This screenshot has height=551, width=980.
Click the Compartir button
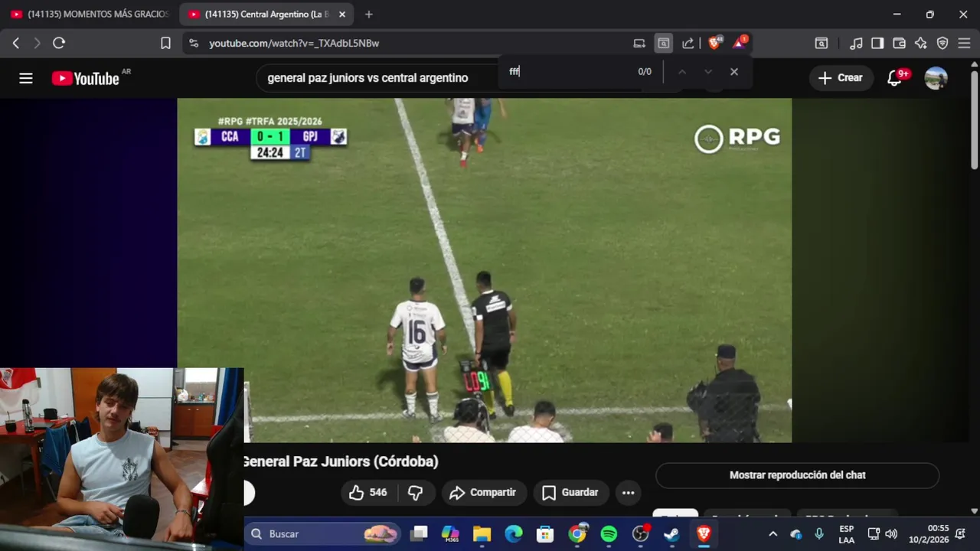[483, 493]
